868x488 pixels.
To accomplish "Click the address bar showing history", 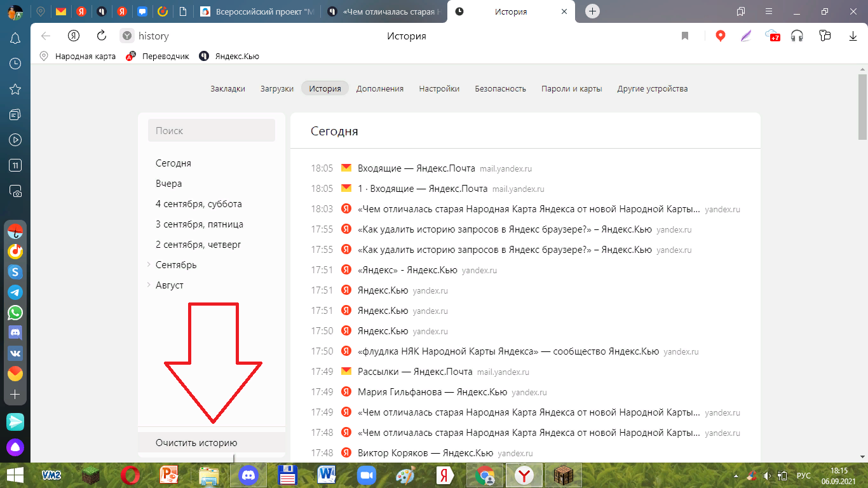I will [x=154, y=36].
